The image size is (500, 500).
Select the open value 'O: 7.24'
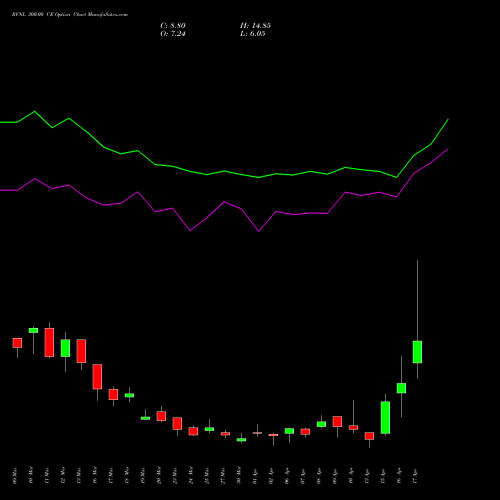[173, 34]
